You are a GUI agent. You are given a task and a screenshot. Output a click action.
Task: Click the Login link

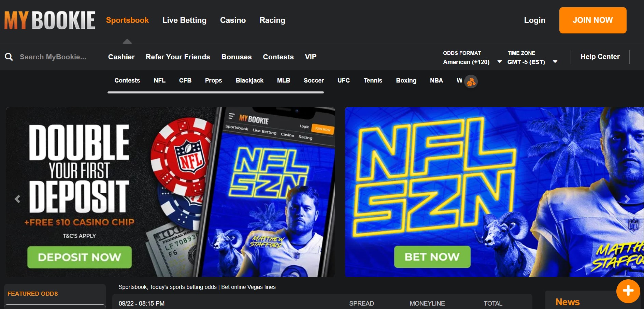(534, 20)
